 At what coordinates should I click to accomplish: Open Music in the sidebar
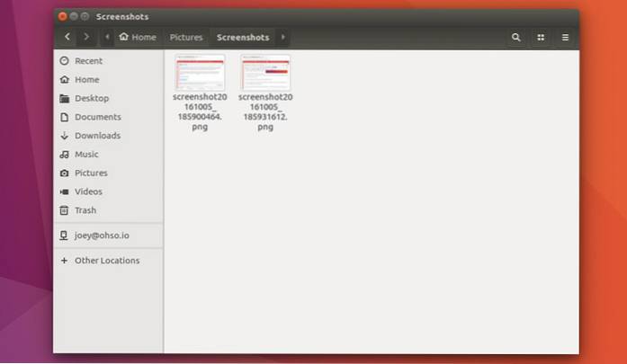pyautogui.click(x=86, y=155)
